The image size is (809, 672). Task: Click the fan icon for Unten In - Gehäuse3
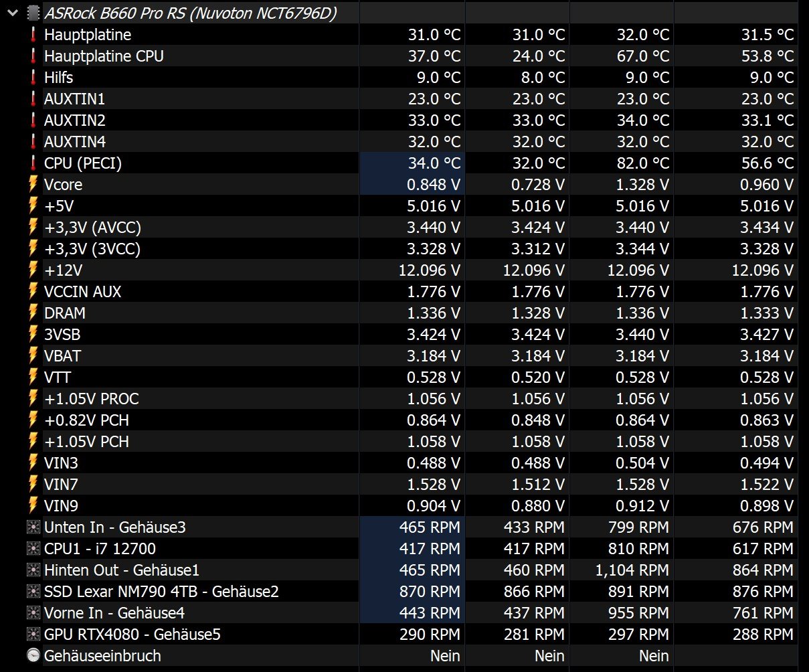coord(33,527)
